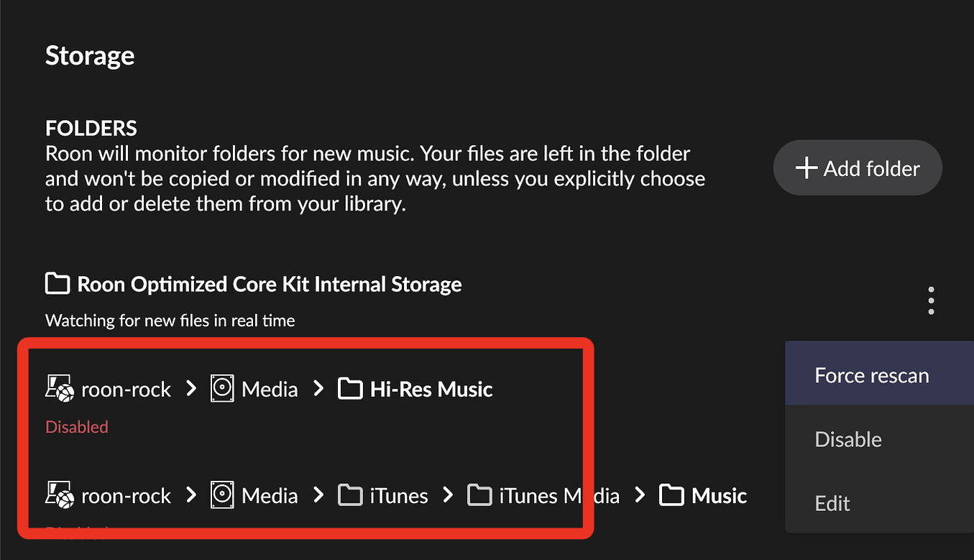Click the Music folder icon in iTunes path
974x560 pixels.
coord(671,495)
